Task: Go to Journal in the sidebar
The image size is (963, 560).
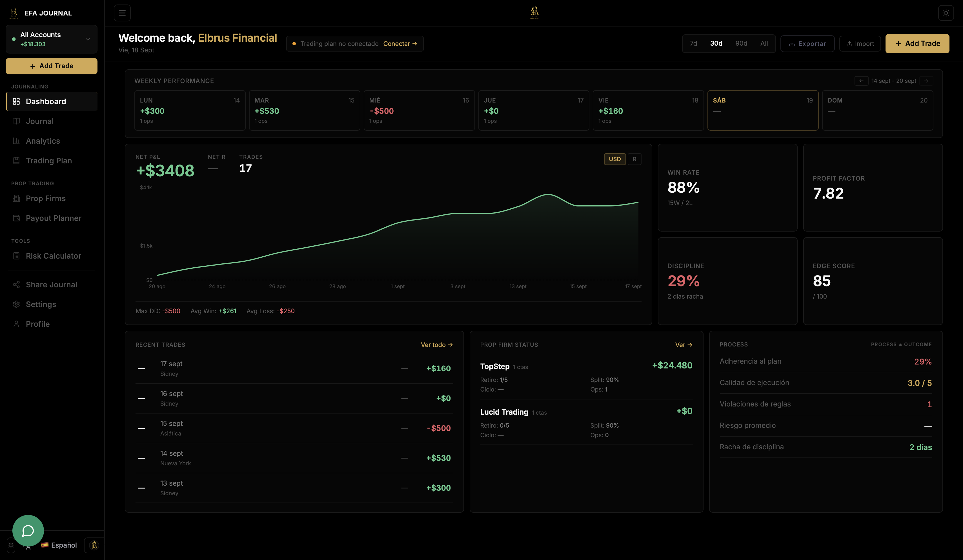Action: [x=52, y=121]
